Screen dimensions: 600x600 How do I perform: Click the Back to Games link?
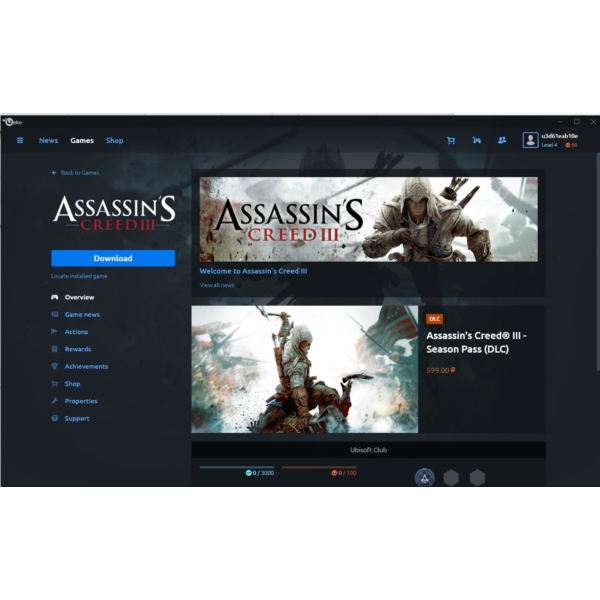[x=80, y=173]
